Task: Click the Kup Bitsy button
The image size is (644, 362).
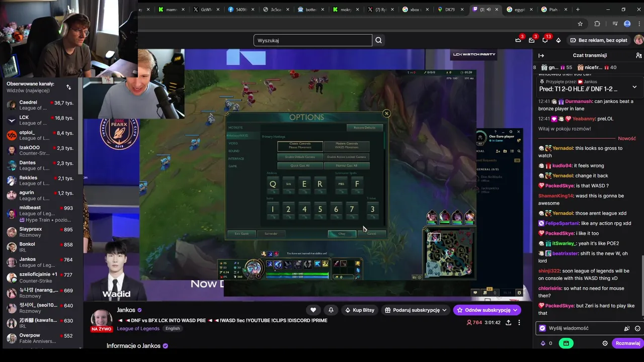Action: [x=359, y=310]
